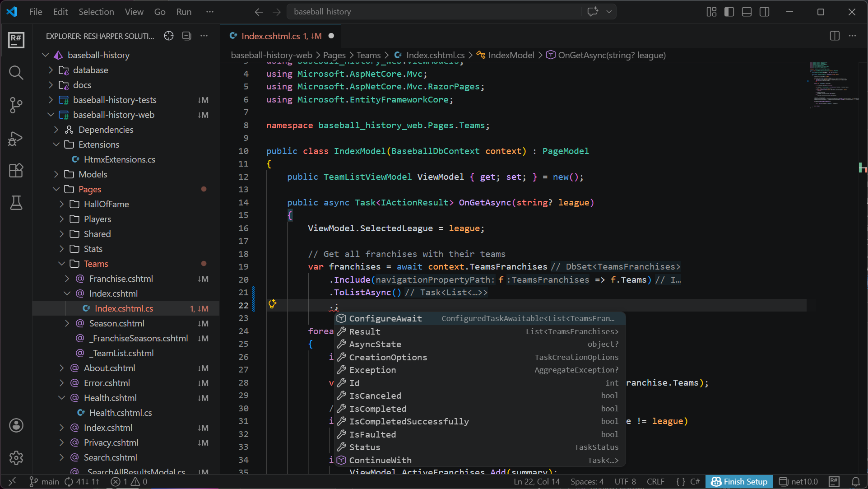The height and width of the screenshot is (489, 868).
Task: Click the lightbulb quick-fix icon on line 22
Action: (272, 304)
